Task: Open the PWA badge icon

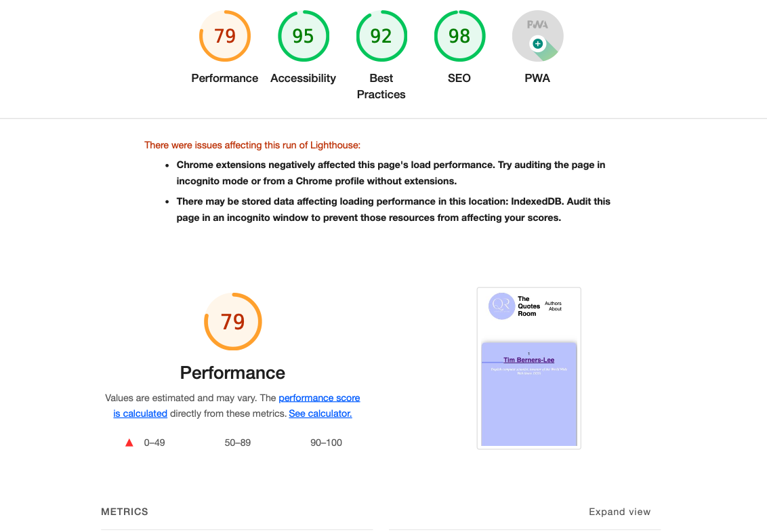Action: (537, 35)
